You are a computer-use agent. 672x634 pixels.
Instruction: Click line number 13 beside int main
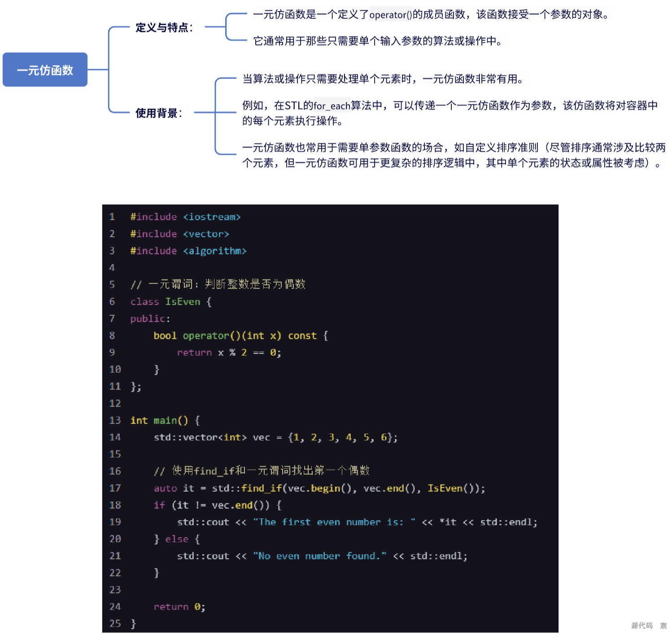pos(115,420)
